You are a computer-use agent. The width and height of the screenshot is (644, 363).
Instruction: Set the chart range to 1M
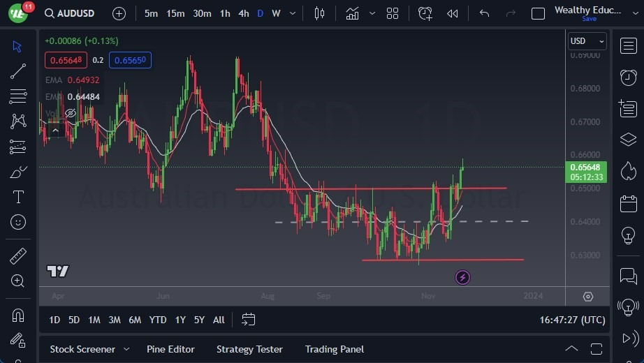(x=94, y=320)
